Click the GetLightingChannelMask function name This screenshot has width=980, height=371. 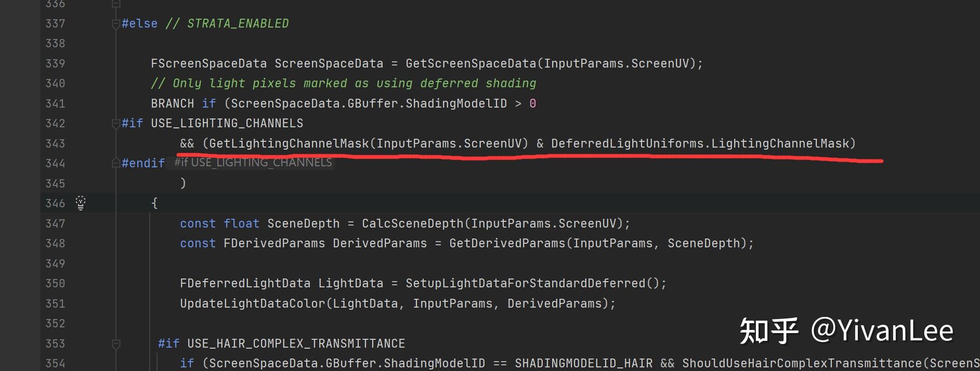tap(289, 143)
